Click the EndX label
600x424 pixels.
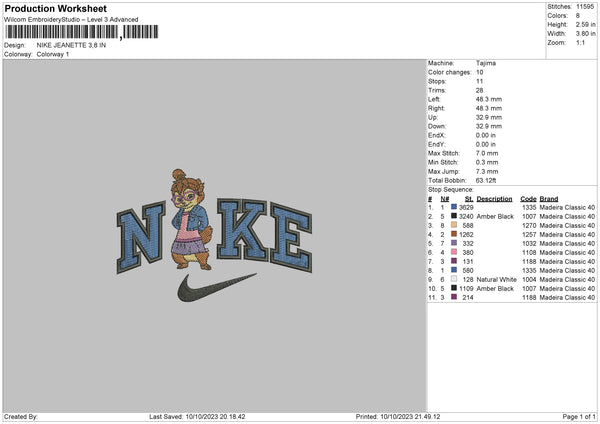tap(437, 135)
